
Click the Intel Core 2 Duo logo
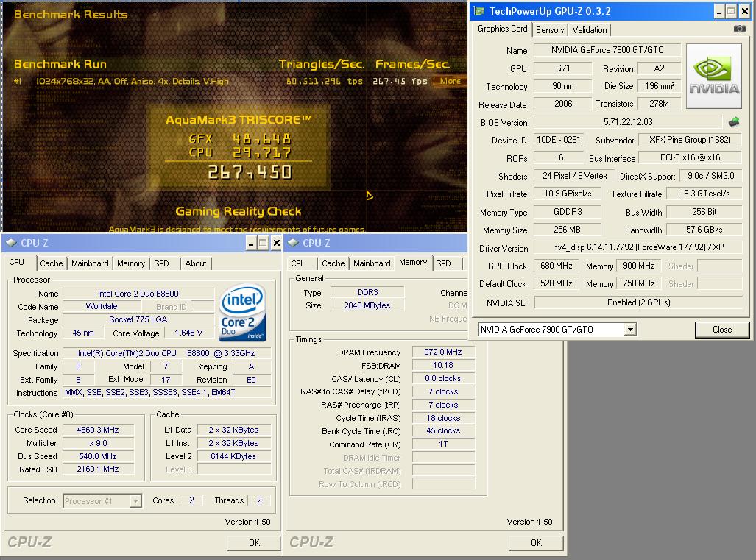click(x=243, y=312)
